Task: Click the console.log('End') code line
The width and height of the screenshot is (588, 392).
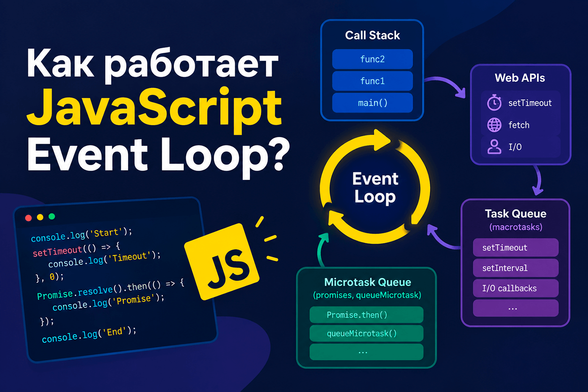Action: 89,334
